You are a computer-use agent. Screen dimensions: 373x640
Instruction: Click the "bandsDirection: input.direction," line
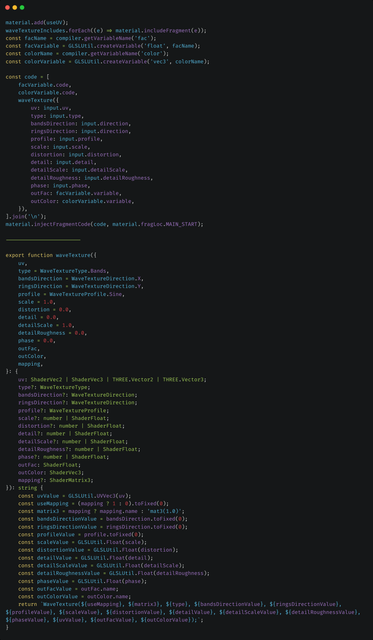click(x=81, y=124)
